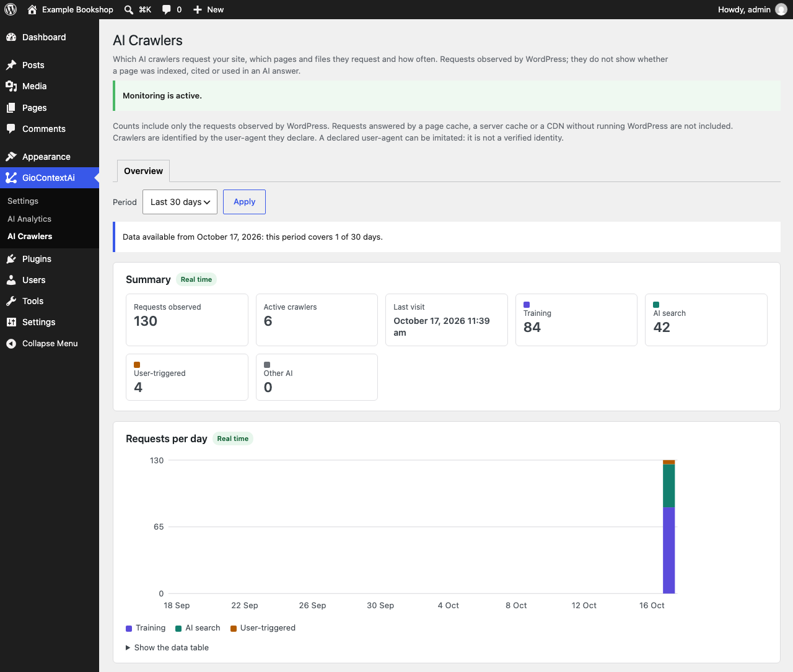This screenshot has width=793, height=672.
Task: Click the green AI search segment of the chart bar
Action: (669, 486)
